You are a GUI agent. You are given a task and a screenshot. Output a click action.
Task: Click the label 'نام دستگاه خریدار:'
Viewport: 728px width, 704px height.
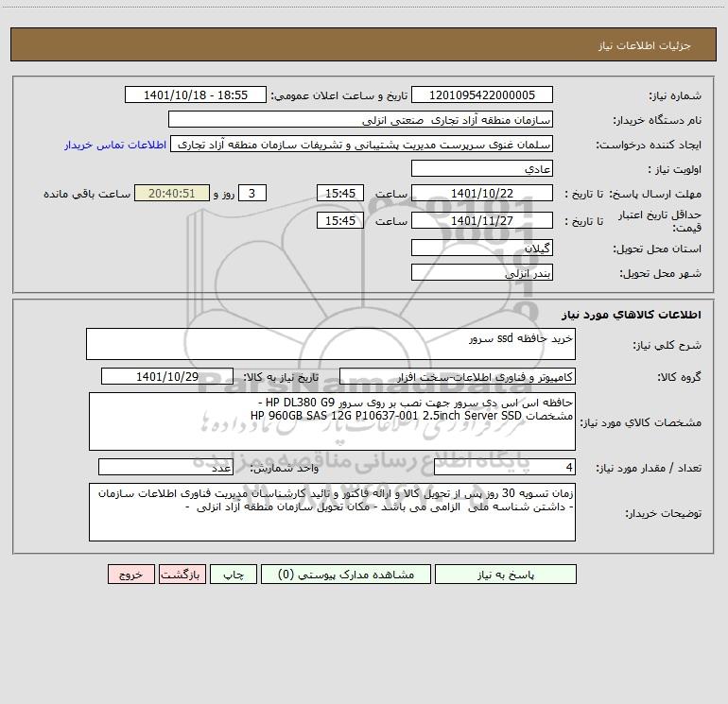coord(657,121)
